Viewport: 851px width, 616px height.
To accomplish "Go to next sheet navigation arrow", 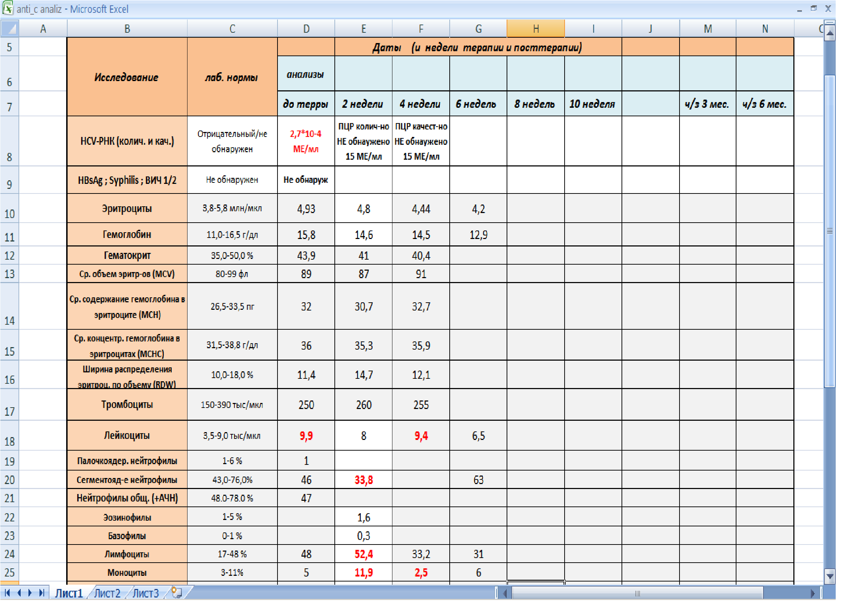I will tap(30, 593).
